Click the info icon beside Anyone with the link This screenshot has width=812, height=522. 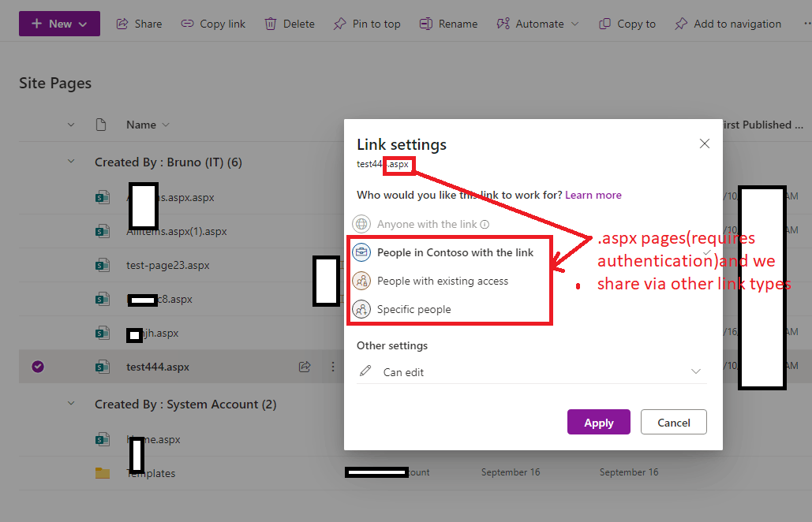point(485,225)
